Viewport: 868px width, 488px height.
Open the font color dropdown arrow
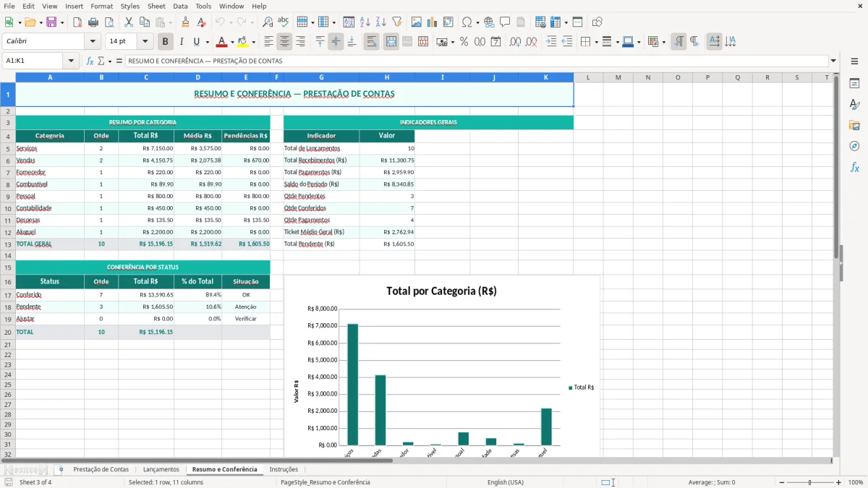[232, 42]
